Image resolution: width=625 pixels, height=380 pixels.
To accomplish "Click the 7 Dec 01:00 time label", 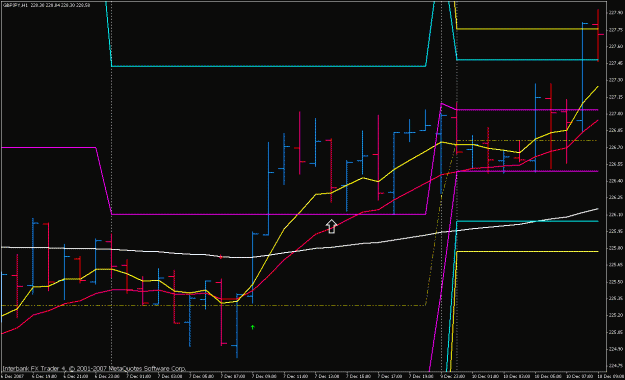I will click(138, 376).
